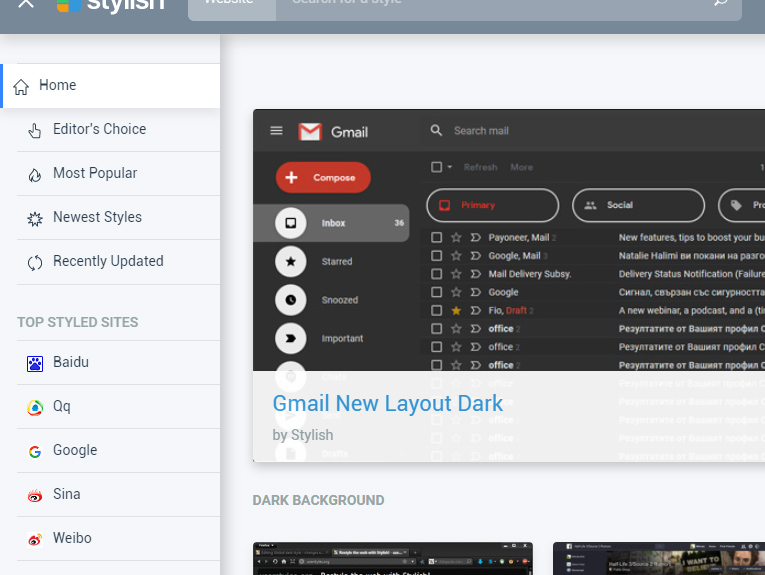
Task: Click the Search mail magnifier in preview
Action: tap(436, 131)
